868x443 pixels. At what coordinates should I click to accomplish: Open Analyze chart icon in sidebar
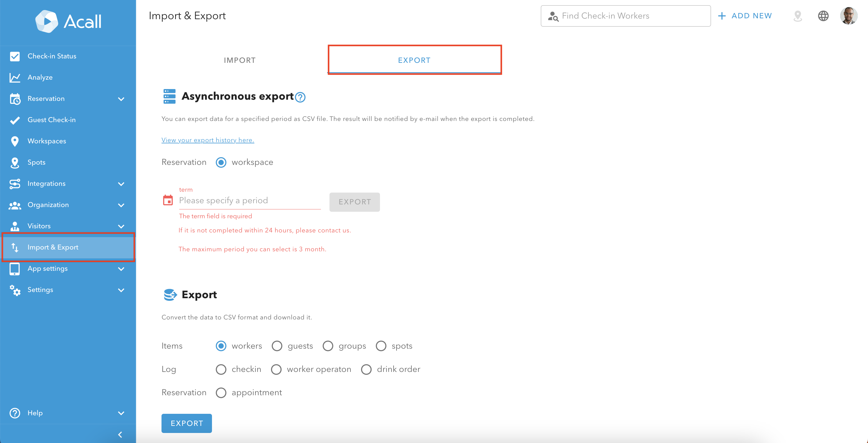15,78
